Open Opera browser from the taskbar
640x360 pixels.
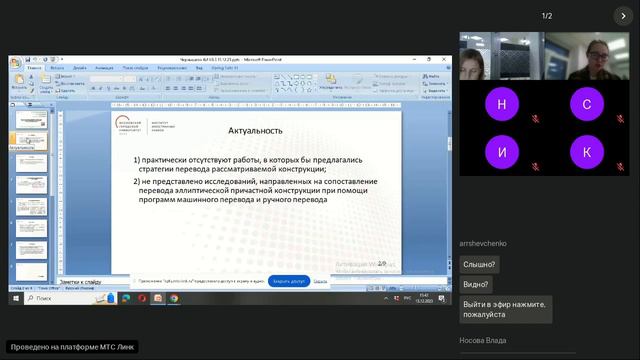pyautogui.click(x=142, y=298)
